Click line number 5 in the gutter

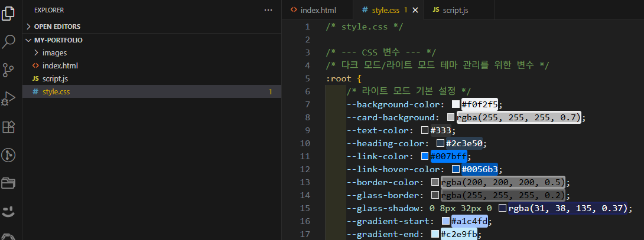click(308, 78)
